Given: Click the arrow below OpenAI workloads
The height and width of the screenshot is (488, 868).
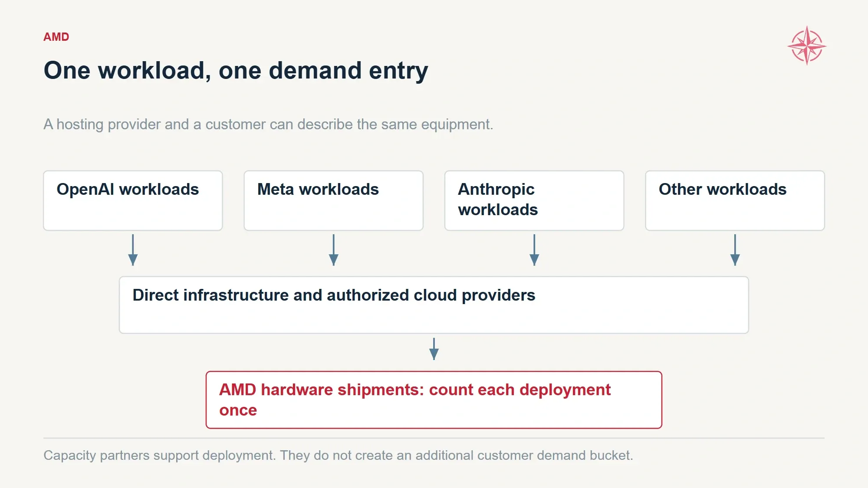Looking at the screenshot, I should coord(133,250).
